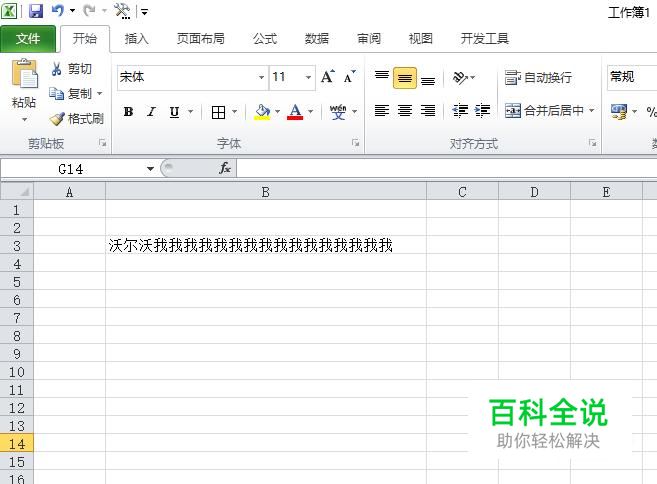
Task: Open the Undo history dropdown arrow
Action: pyautogui.click(x=72, y=10)
